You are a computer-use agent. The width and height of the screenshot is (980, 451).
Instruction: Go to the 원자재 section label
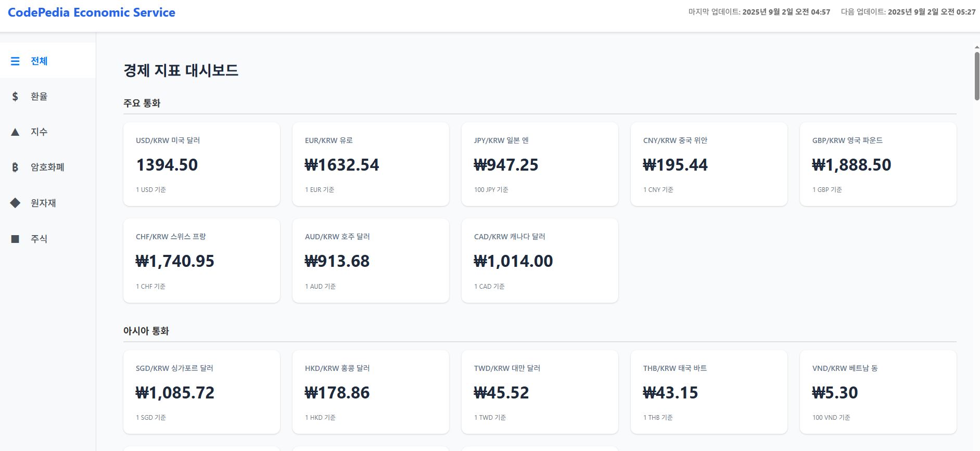point(43,203)
